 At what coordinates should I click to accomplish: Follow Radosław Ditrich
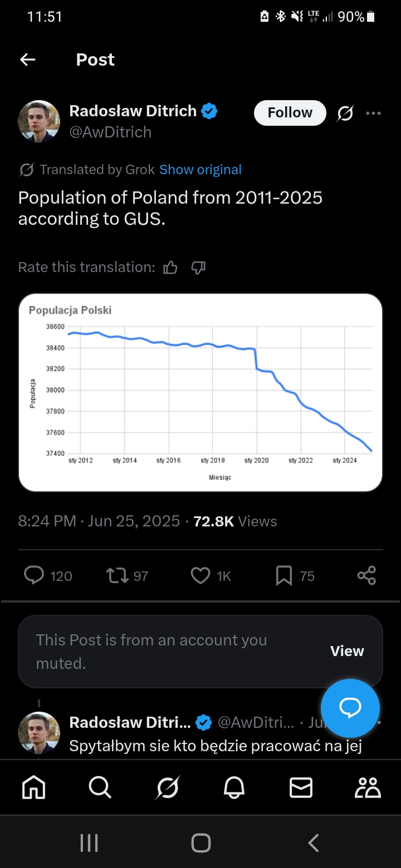coord(290,113)
